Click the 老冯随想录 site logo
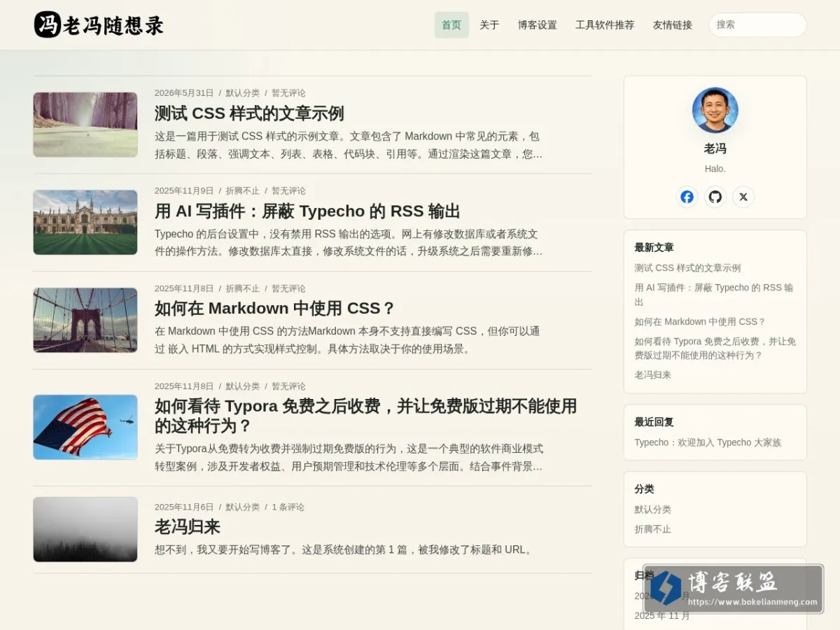840x630 pixels. 99,25
